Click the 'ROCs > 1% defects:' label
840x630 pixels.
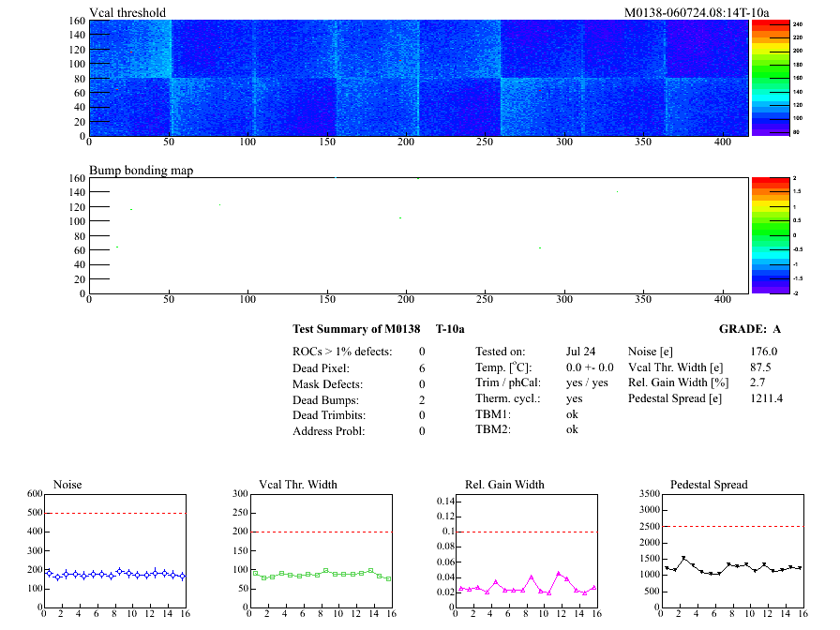pyautogui.click(x=342, y=352)
